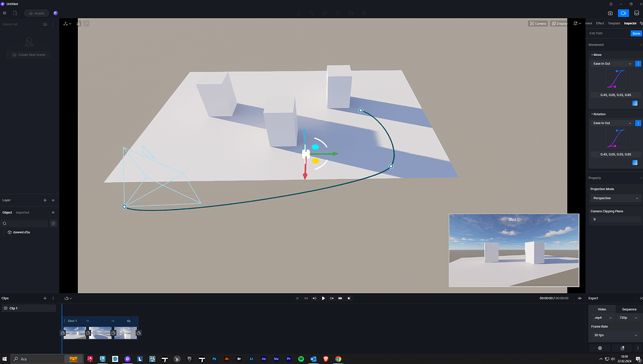Open Scene List more options menu

(53, 24)
